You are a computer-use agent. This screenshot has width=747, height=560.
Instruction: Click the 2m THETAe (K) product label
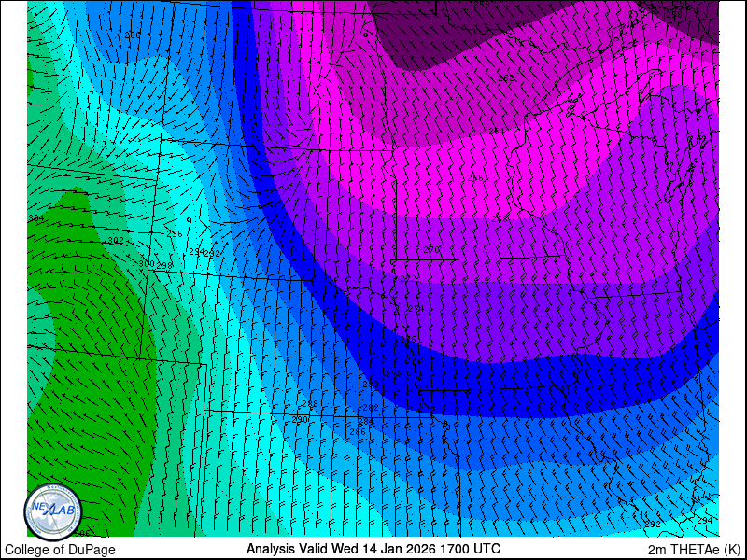tap(694, 549)
